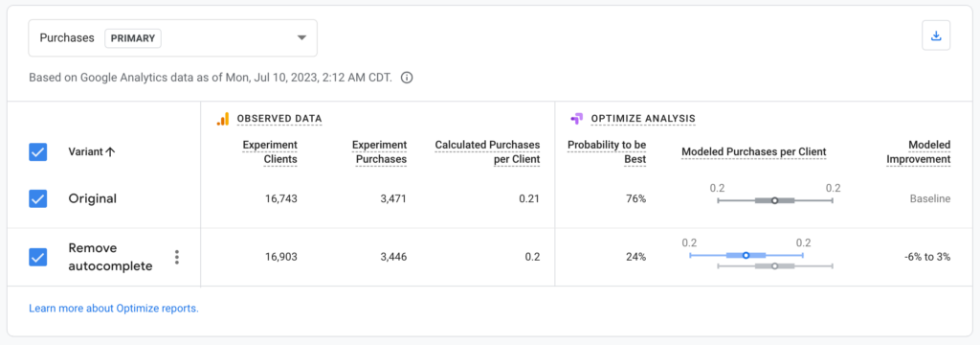Click the purple Optimize Analysis icon
Image resolution: width=980 pixels, height=345 pixels.
(576, 118)
